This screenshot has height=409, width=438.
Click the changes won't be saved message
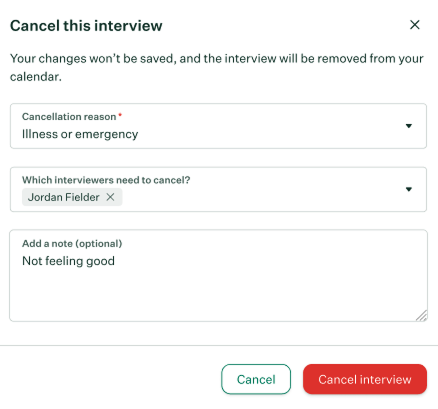tap(217, 67)
